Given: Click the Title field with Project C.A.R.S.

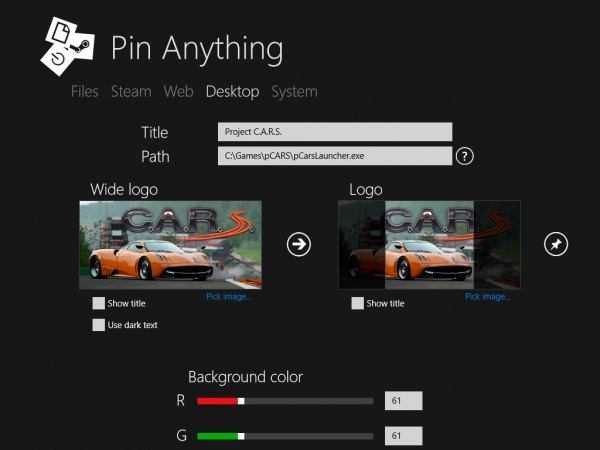Looking at the screenshot, I should [335, 132].
